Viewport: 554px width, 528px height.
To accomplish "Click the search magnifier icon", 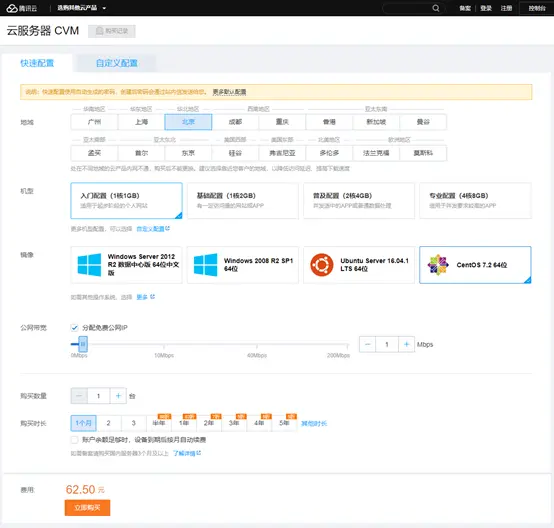I will 436,8.
